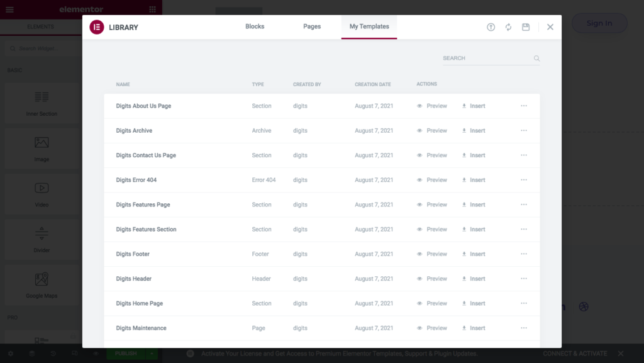Screen dimensions: 644x363
Task: Click the preview changes eye icon in bottom bar
Action: coord(96,354)
